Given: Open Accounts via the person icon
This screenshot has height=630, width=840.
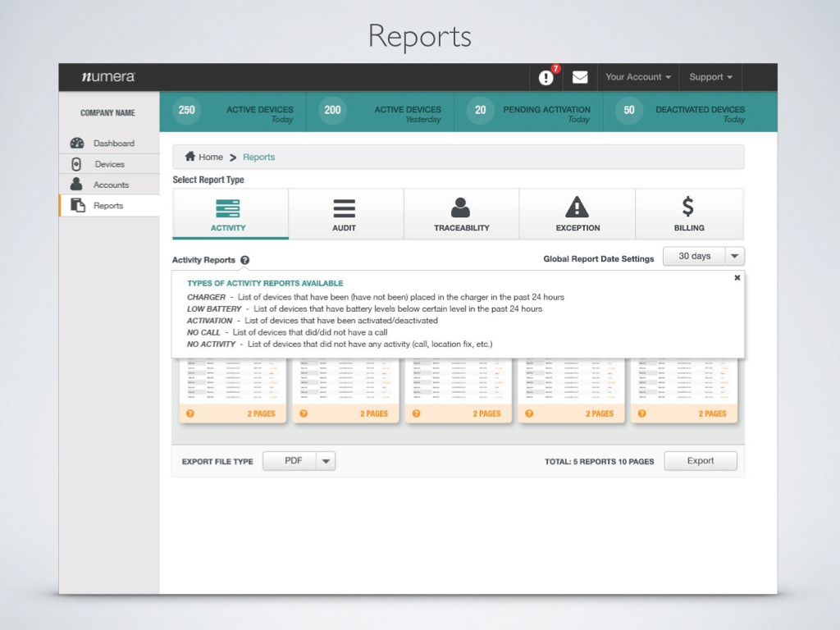Looking at the screenshot, I should [76, 185].
